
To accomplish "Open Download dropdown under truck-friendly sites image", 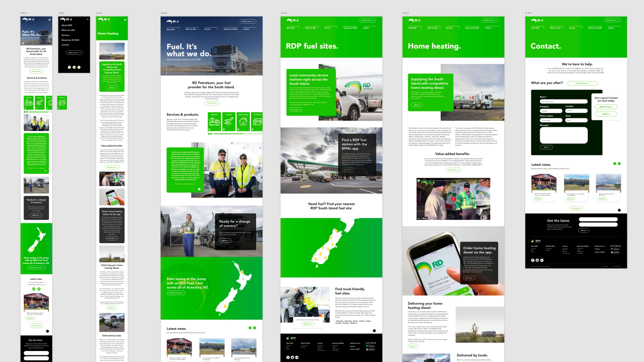I will point(308,324).
